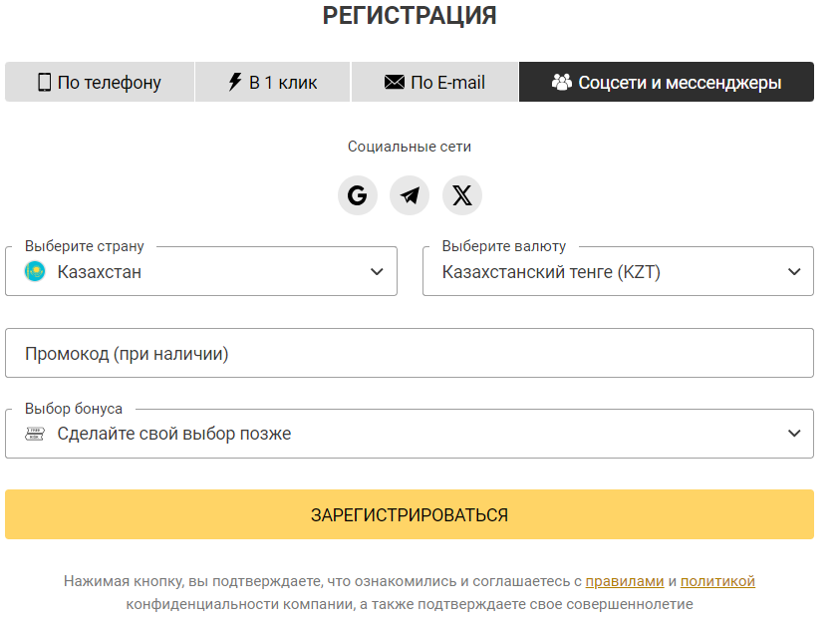840x625 pixels.
Task: Click the people icon on Соцсети tab
Action: pos(562,83)
